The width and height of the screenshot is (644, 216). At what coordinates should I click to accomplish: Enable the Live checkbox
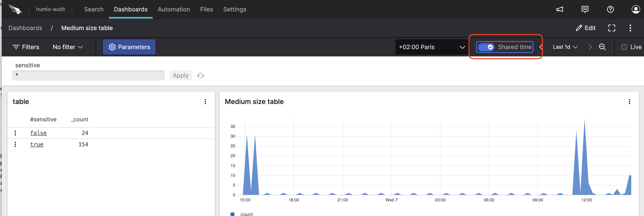point(624,47)
